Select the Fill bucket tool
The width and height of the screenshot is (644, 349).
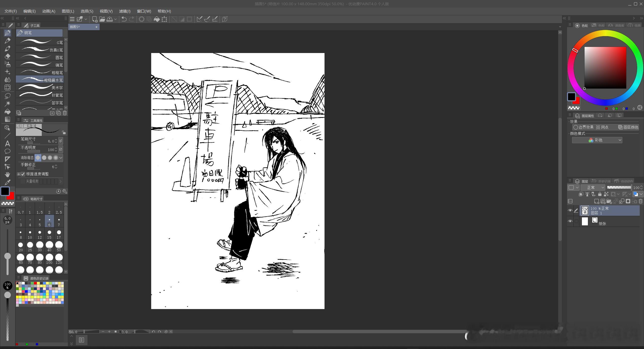point(8,111)
